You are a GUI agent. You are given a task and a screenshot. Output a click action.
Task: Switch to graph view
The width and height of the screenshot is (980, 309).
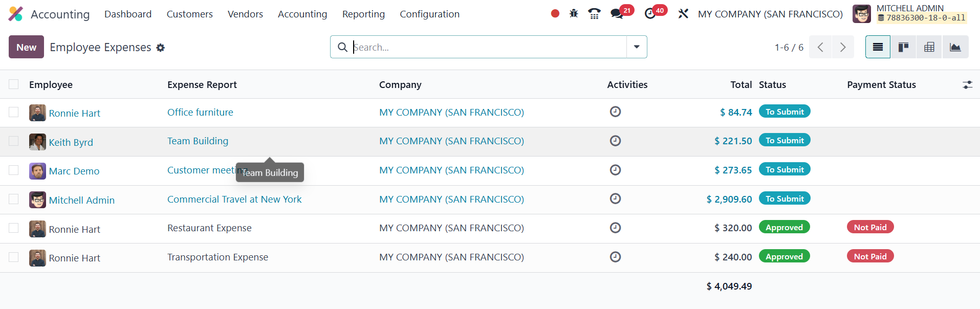(955, 47)
